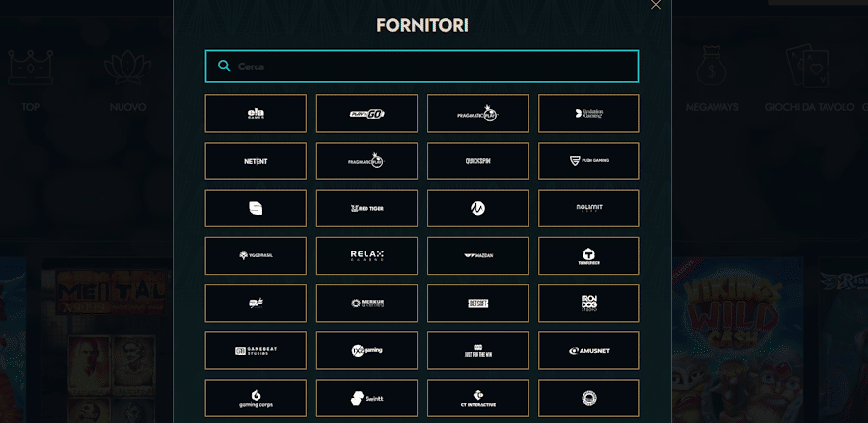Select the magnifier icon in search bar
The image size is (868, 423).
point(224,66)
